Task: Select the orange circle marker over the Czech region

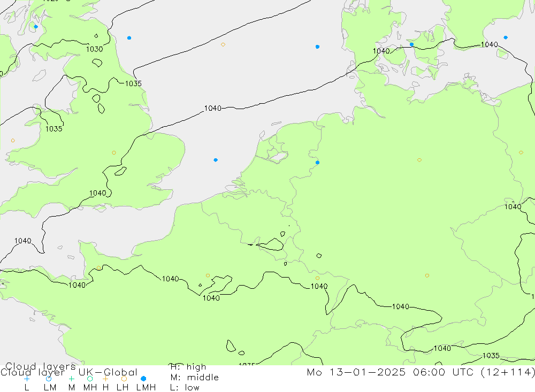Action: click(x=427, y=275)
